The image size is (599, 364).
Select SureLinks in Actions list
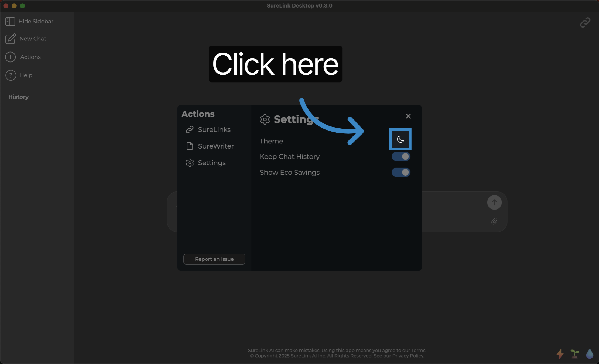208,129
